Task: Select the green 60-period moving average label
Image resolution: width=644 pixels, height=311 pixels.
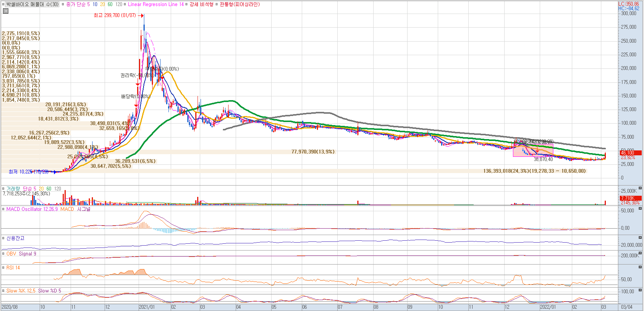Action: (x=110, y=5)
